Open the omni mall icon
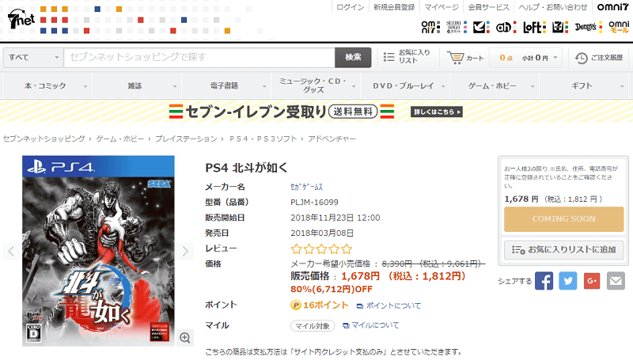 point(619,27)
